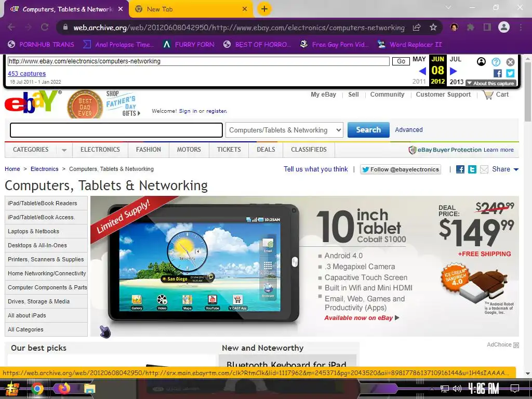Image resolution: width=532 pixels, height=399 pixels.
Task: Open the 453 captures link
Action: click(x=27, y=74)
